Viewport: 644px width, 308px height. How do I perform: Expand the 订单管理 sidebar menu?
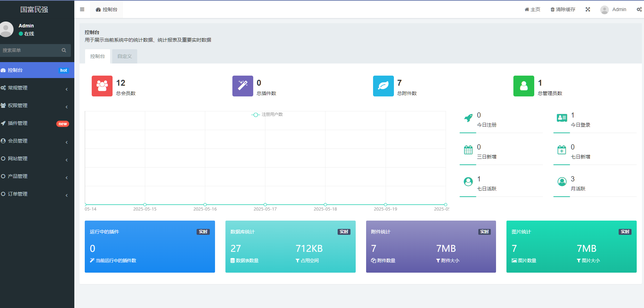click(35, 194)
